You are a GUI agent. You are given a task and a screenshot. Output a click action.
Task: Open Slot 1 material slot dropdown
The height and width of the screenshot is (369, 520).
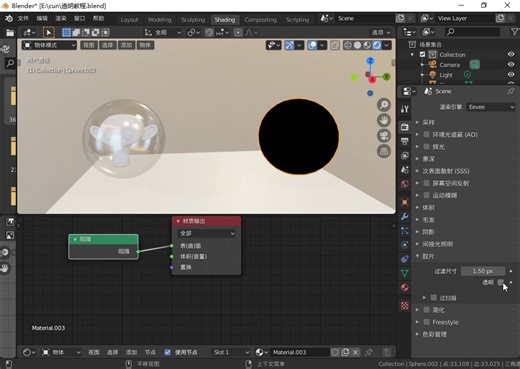[x=231, y=352]
